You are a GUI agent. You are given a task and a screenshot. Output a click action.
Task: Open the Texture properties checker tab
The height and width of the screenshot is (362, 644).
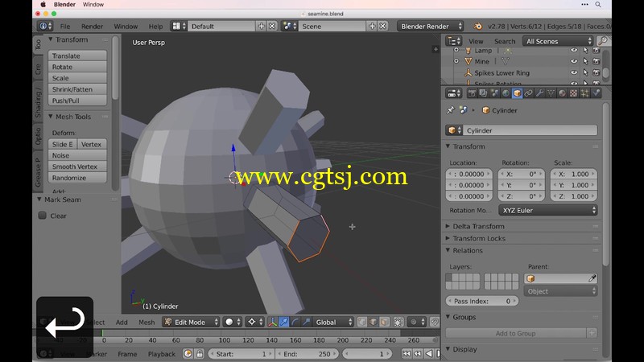[573, 93]
